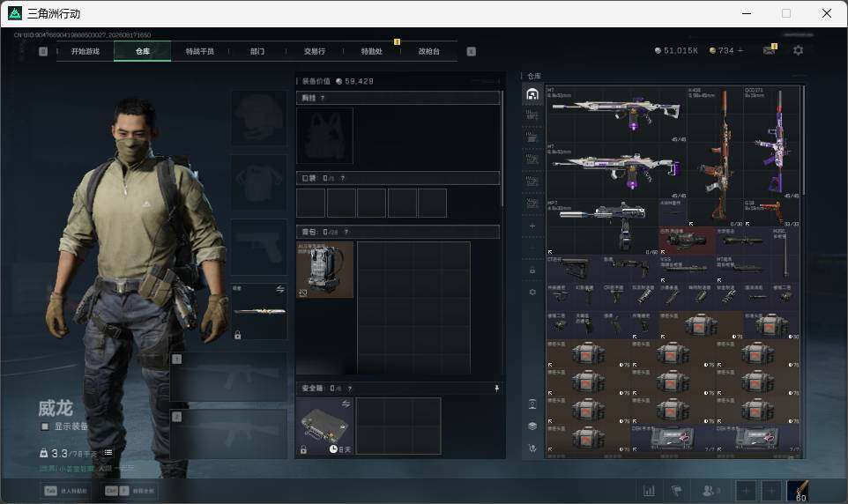Click the empty pistol slot
The height and width of the screenshot is (504, 848).
coord(259,247)
